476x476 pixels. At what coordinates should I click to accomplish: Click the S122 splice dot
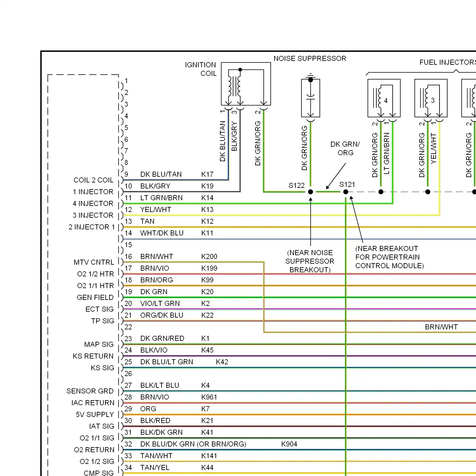coord(310,192)
